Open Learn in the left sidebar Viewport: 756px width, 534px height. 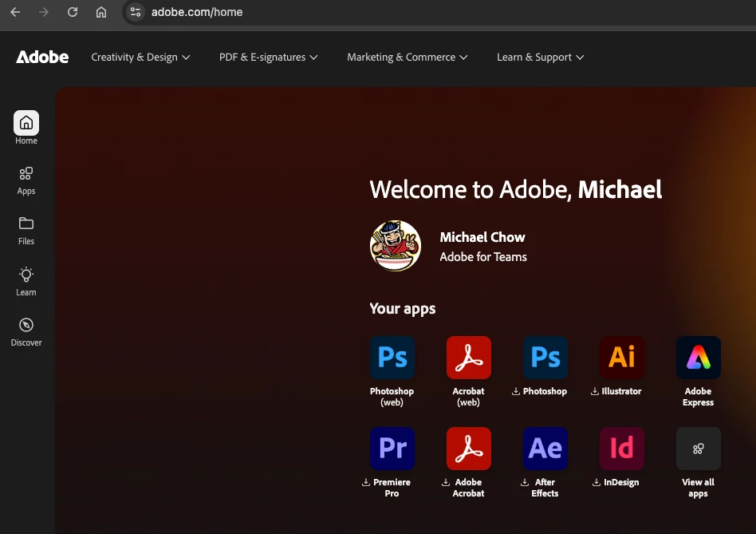[26, 282]
